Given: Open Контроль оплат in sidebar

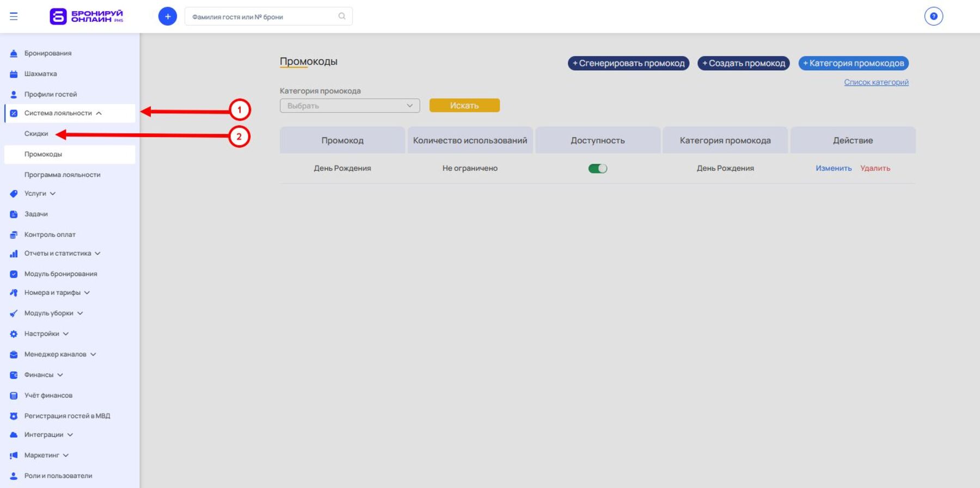Looking at the screenshot, I should tap(50, 234).
